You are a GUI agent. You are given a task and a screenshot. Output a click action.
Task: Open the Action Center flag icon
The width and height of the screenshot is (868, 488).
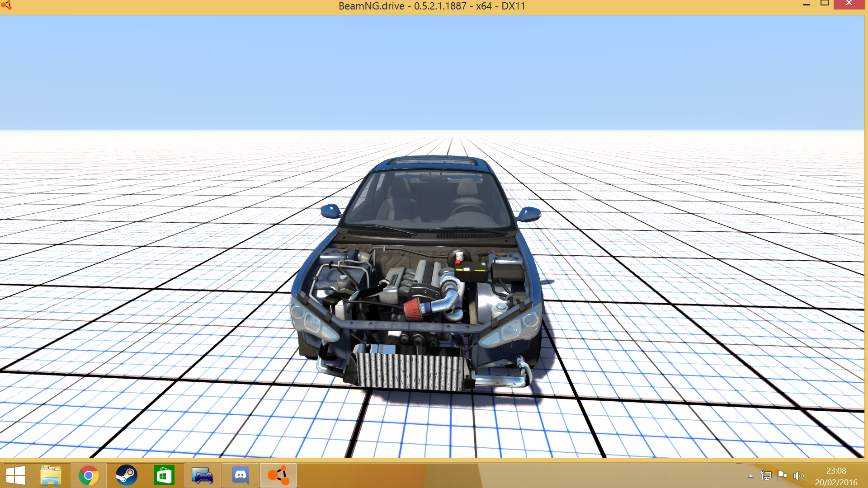(x=783, y=476)
